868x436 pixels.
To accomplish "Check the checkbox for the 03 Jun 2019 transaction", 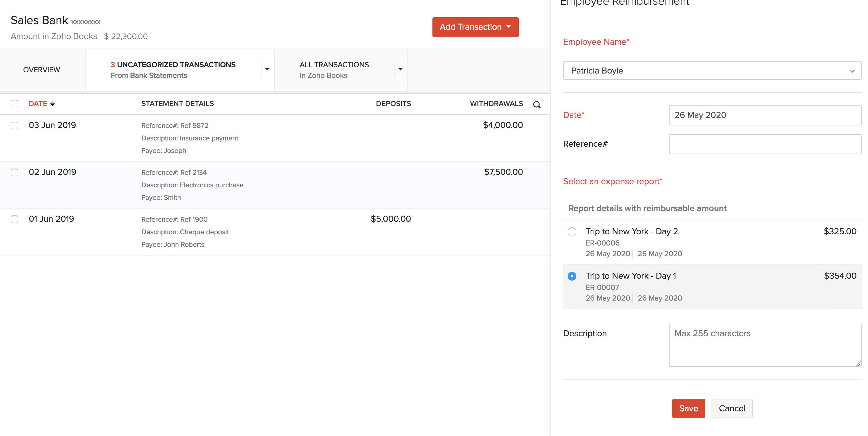I will (14, 125).
